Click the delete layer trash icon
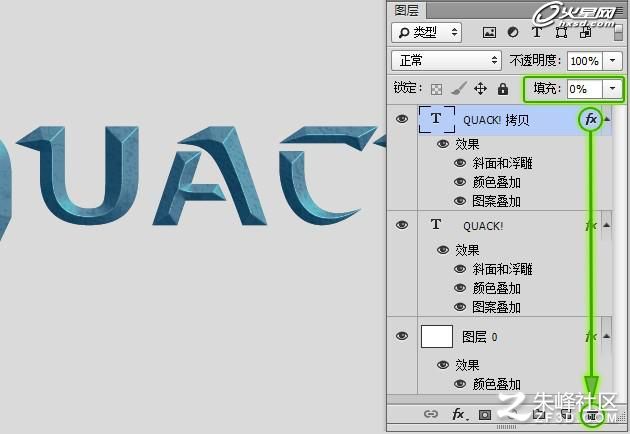This screenshot has height=434, width=630. (x=592, y=415)
